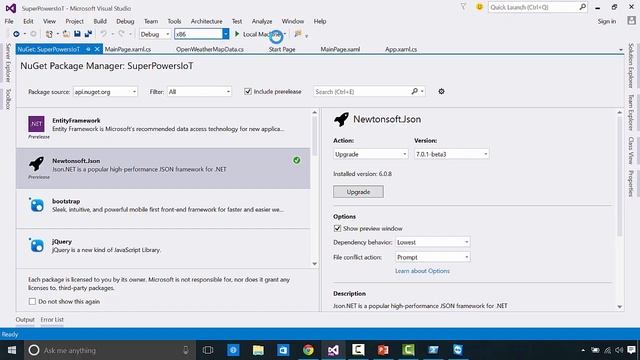Open the Filter All dropdown
The width and height of the screenshot is (640, 360).
199,92
